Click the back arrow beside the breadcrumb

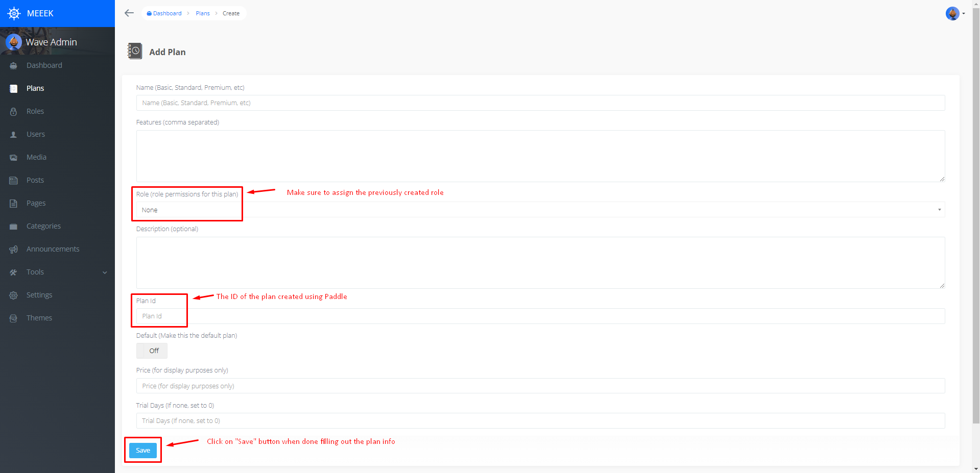pyautogui.click(x=129, y=13)
